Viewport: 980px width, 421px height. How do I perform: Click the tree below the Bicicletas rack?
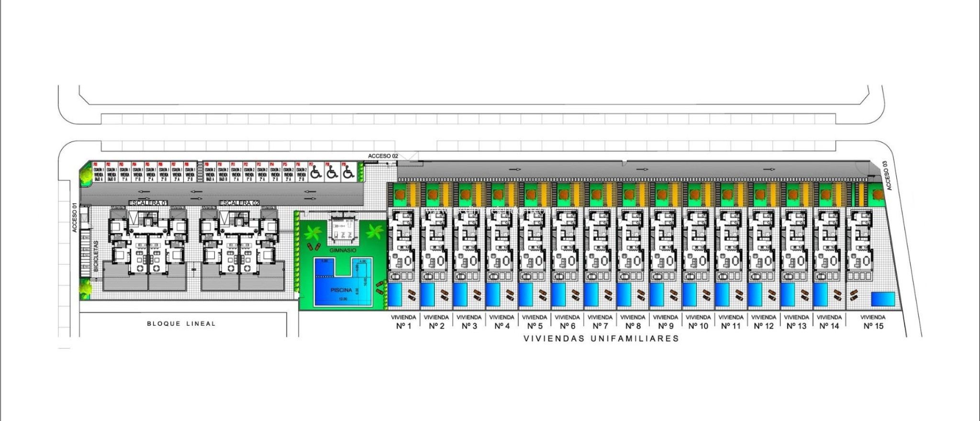coord(86,288)
